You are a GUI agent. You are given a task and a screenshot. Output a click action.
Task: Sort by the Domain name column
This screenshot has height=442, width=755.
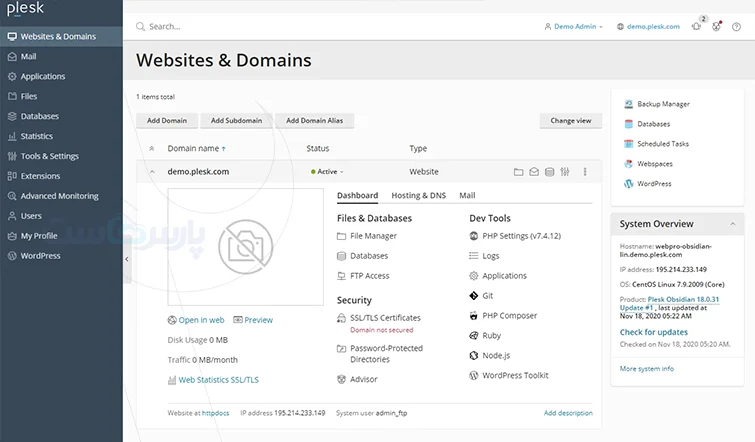click(196, 149)
